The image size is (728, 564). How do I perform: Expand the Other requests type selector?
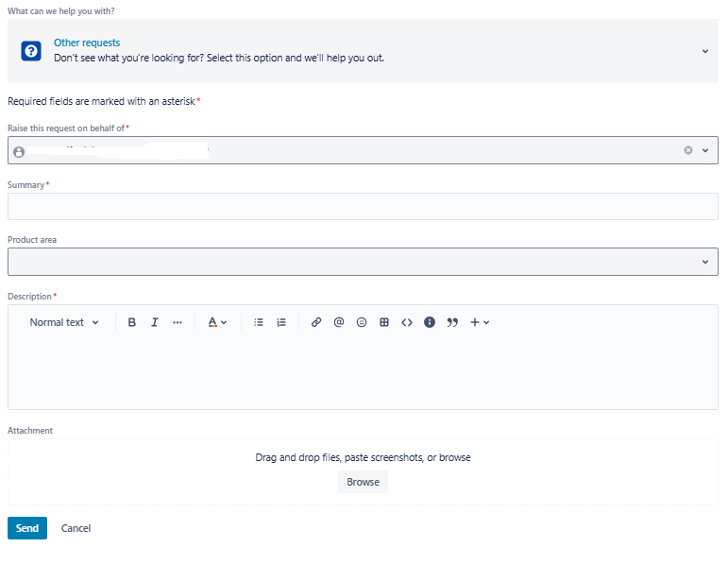(x=704, y=51)
